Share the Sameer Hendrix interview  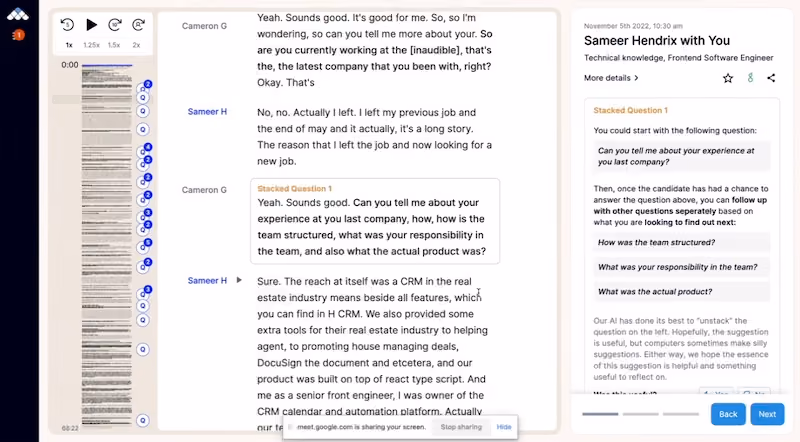[771, 78]
